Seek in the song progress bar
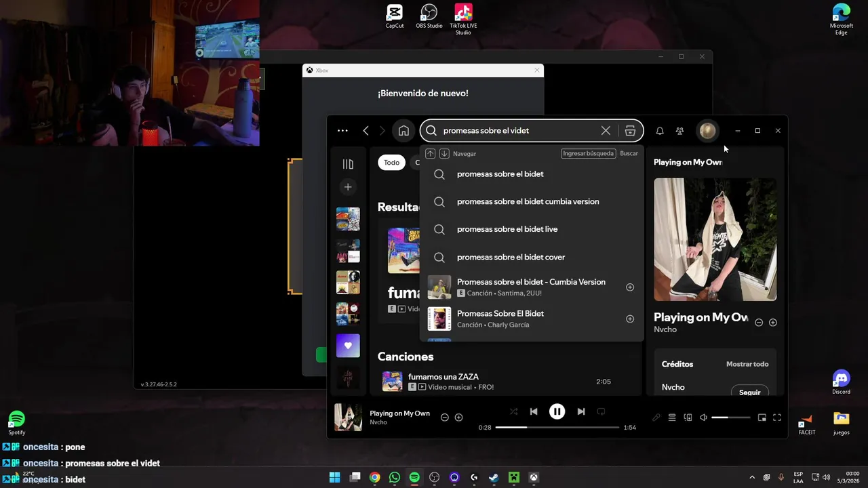Screen dimensions: 868x488 (557, 428)
